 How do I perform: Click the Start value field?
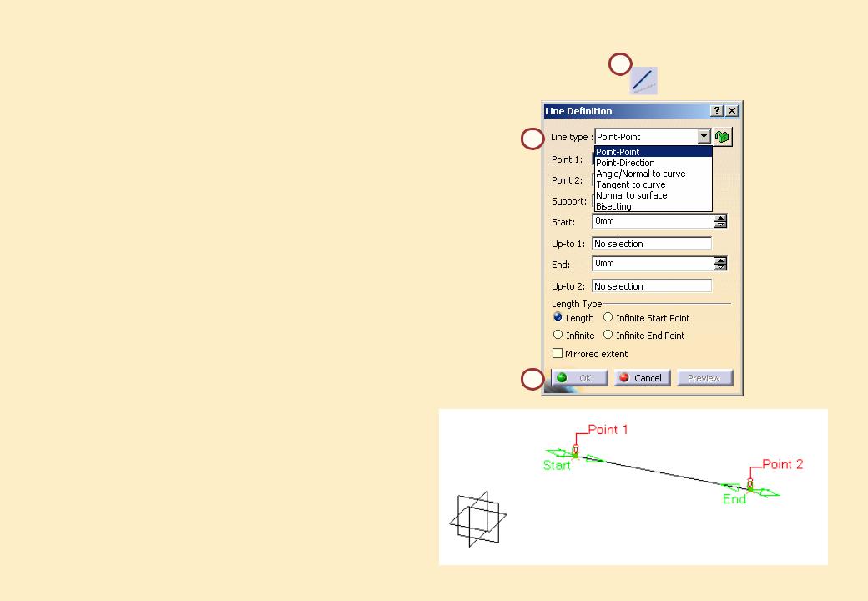[x=653, y=221]
